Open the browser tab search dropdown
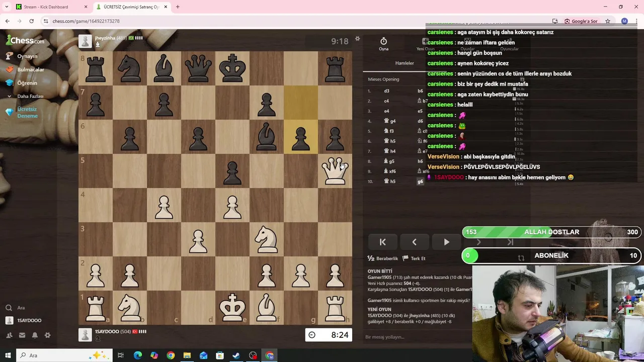 [7, 7]
